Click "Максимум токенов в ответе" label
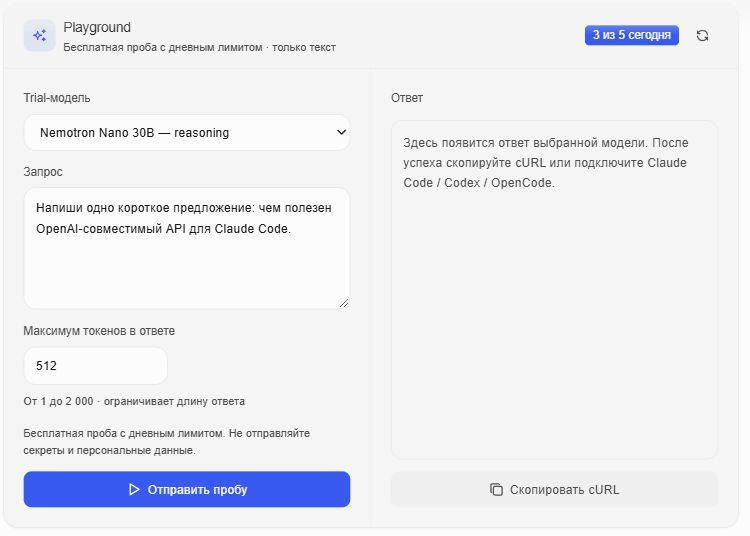The image size is (750, 536). [x=99, y=331]
